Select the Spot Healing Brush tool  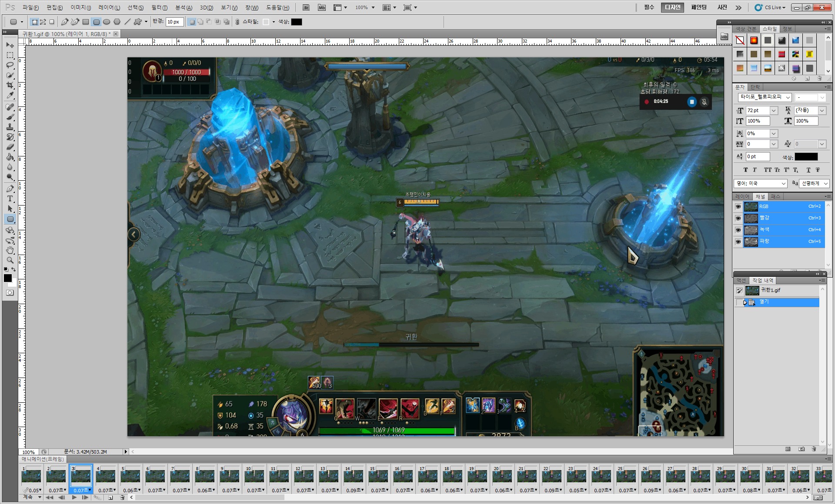tap(10, 107)
